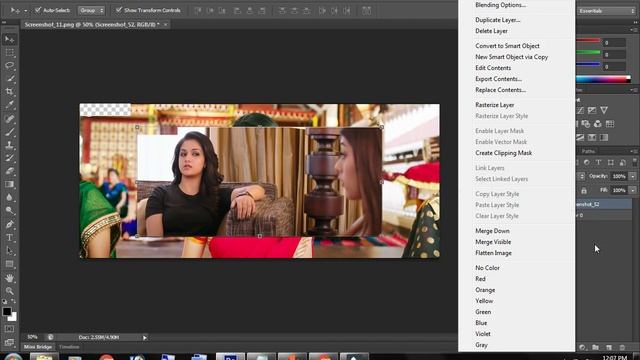The width and height of the screenshot is (640, 360).
Task: Select the Gradient tool
Action: [x=9, y=184]
